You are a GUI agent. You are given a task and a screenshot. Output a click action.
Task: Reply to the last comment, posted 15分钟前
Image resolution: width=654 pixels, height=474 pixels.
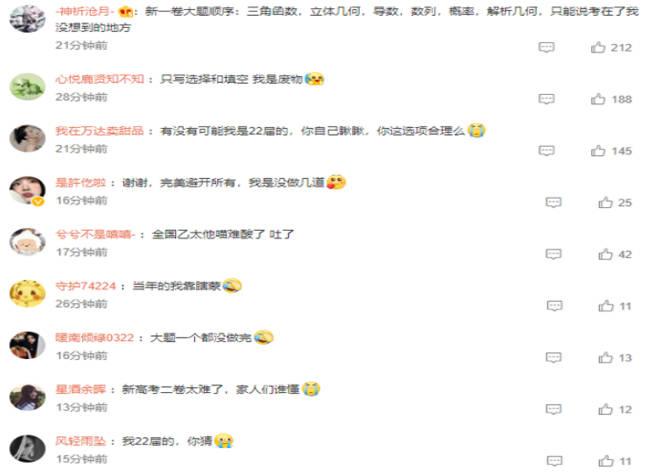[554, 461]
